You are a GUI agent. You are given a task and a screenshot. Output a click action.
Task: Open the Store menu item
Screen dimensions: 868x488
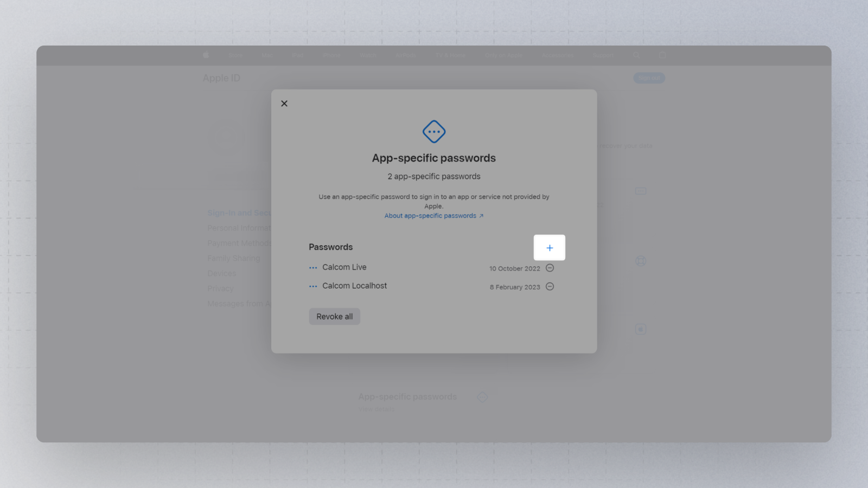(x=235, y=55)
